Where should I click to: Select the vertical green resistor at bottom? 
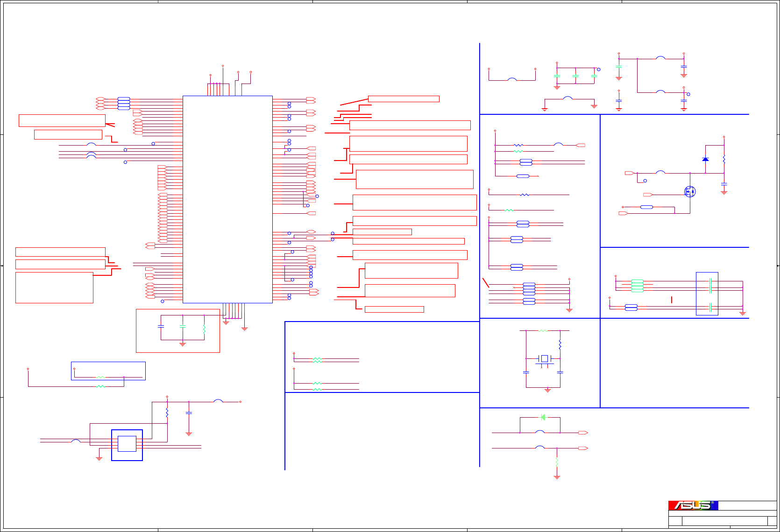(x=557, y=462)
